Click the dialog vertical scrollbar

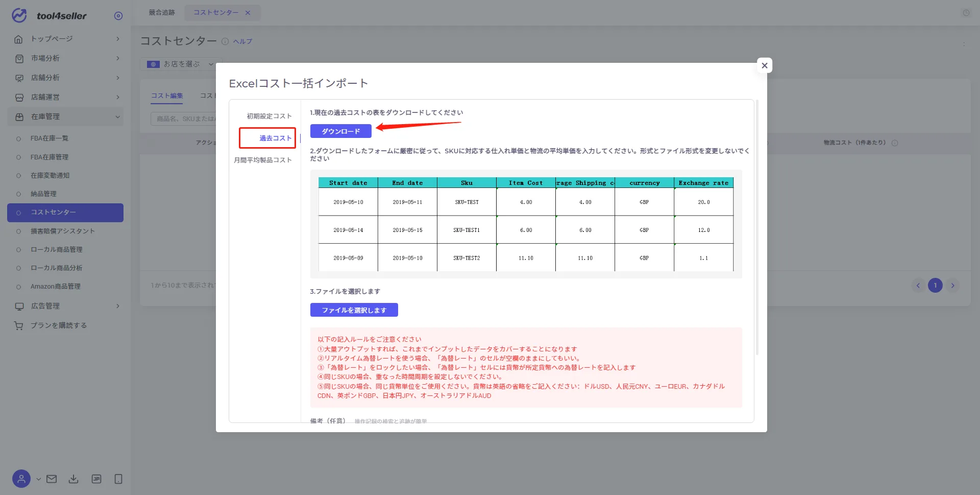tap(757, 227)
